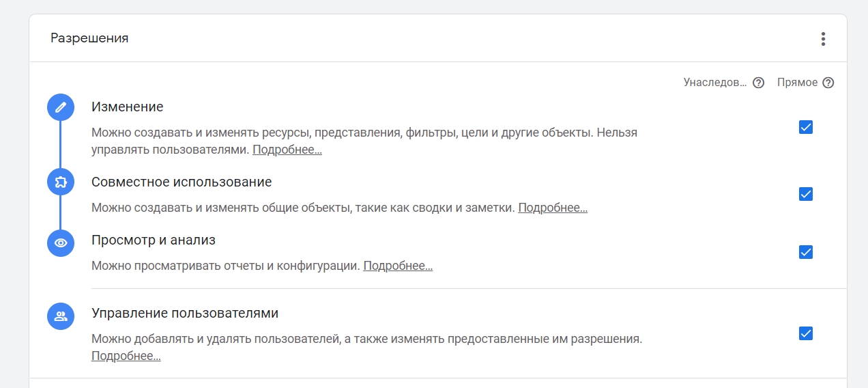Click help icon next to Прямое
Viewport: 868px width, 388px height.
[828, 83]
